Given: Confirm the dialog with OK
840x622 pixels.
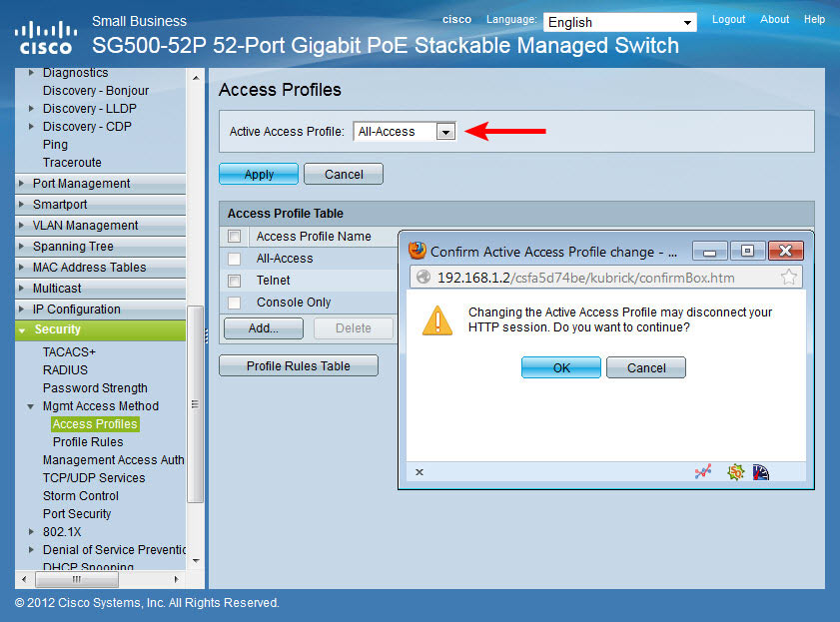Looking at the screenshot, I should pyautogui.click(x=561, y=367).
